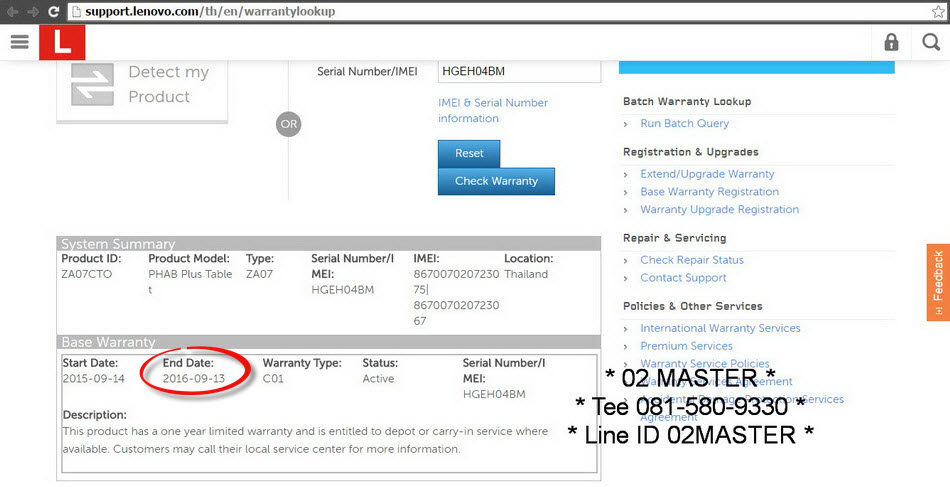Screen dimensions: 950x487
Task: Click chevron beside Warranty Upgrade Registration
Action: pyautogui.click(x=626, y=211)
